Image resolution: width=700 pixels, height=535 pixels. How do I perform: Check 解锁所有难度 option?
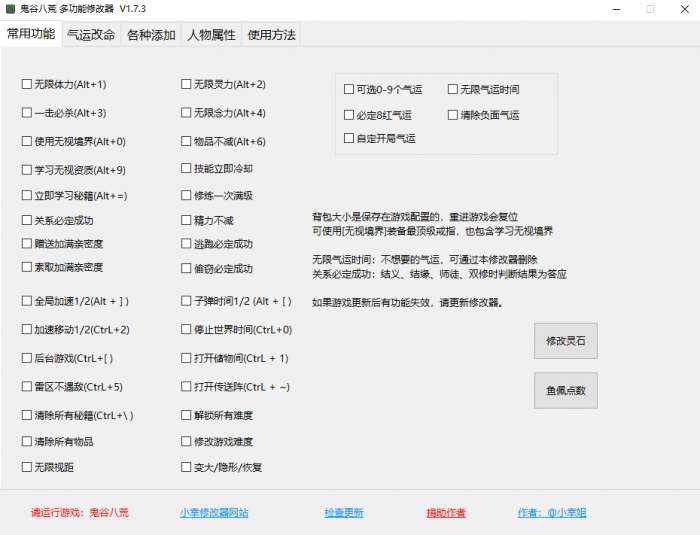pos(217,415)
